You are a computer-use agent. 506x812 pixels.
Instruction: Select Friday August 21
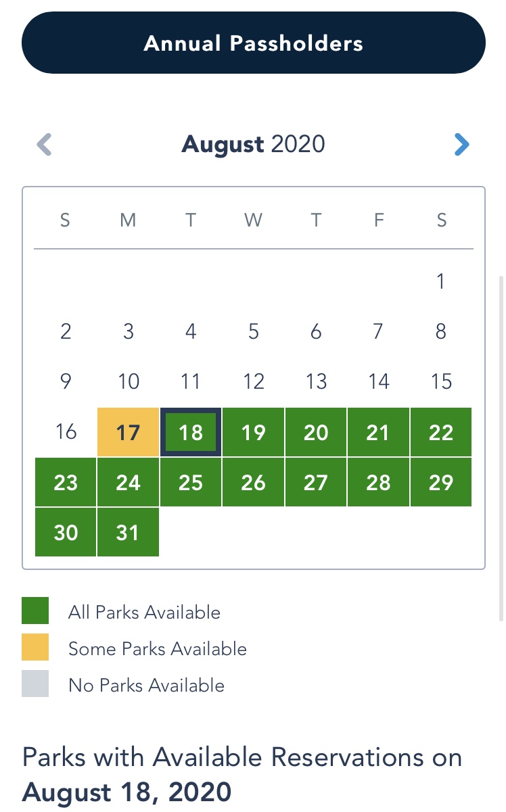point(378,432)
